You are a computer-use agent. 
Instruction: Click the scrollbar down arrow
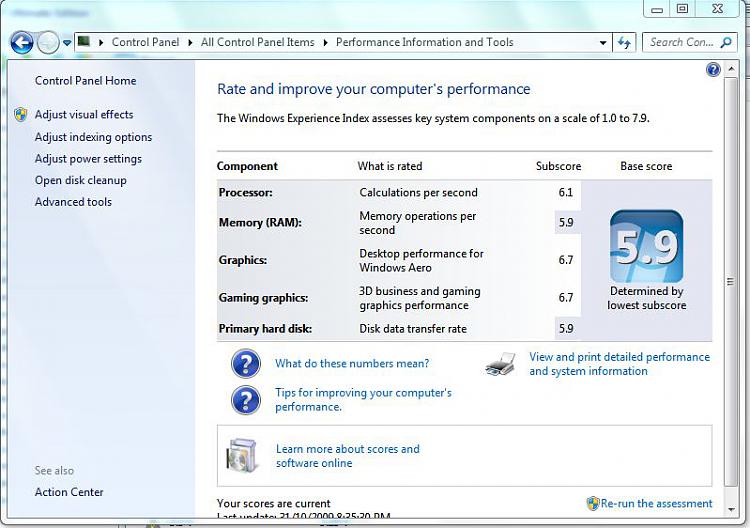pos(731,510)
